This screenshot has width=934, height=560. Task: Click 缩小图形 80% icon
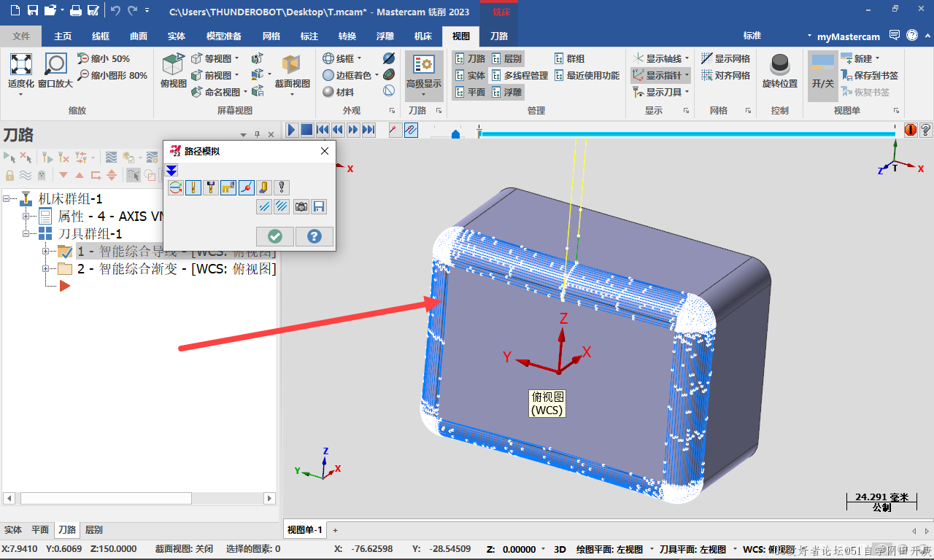click(112, 75)
